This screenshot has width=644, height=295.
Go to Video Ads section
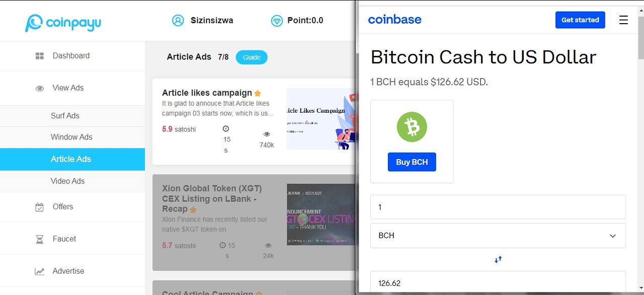coord(67,181)
